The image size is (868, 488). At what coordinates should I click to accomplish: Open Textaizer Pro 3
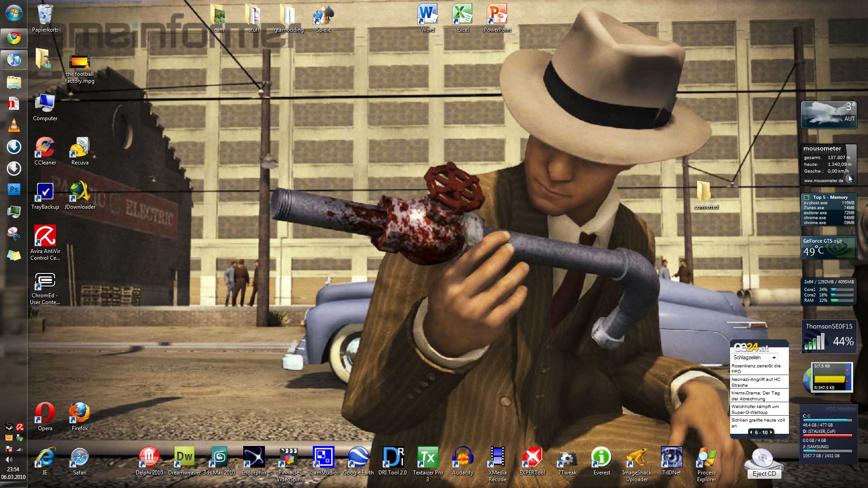click(x=428, y=464)
